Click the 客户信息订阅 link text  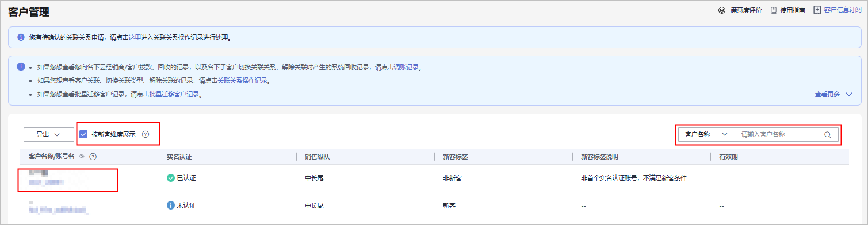(843, 10)
